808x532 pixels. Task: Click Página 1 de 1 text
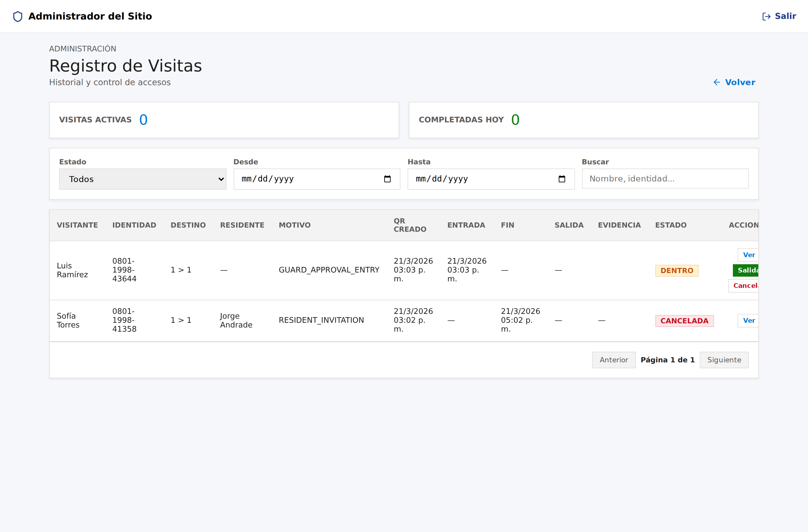point(668,360)
